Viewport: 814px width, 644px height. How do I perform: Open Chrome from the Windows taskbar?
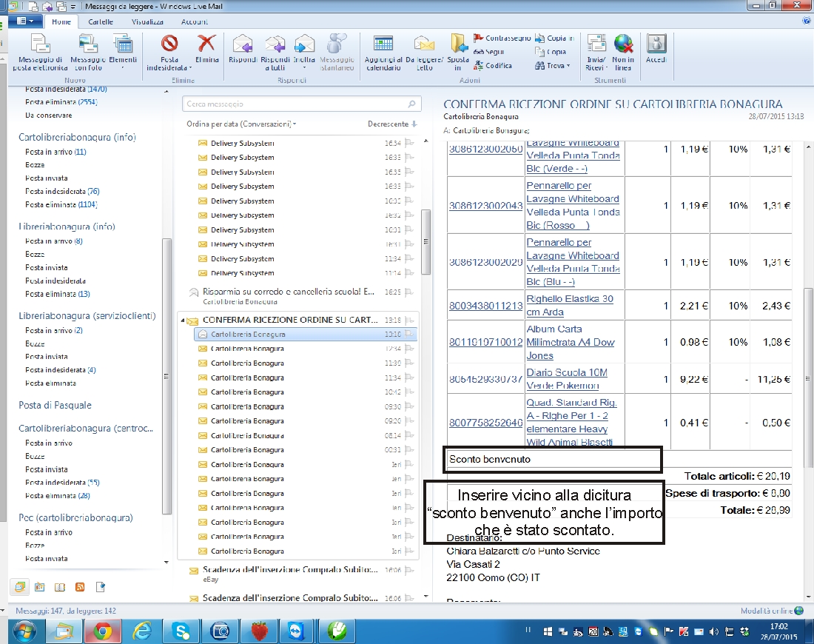pos(103,631)
